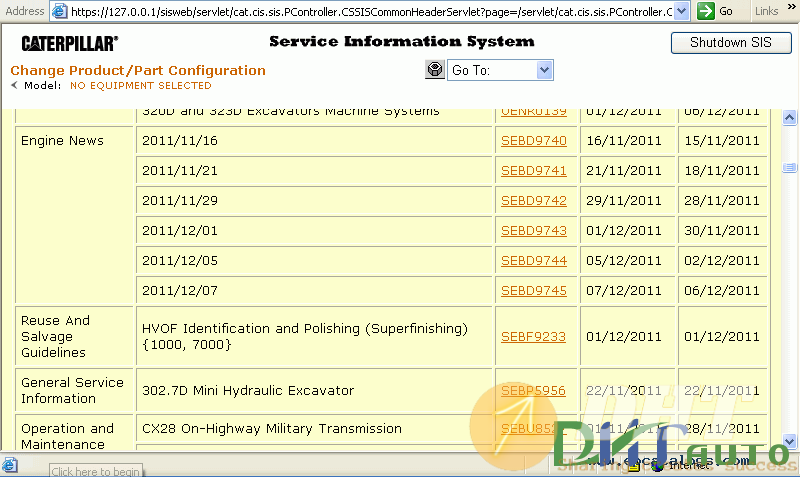Click the page icon in address bar

click(x=60, y=11)
